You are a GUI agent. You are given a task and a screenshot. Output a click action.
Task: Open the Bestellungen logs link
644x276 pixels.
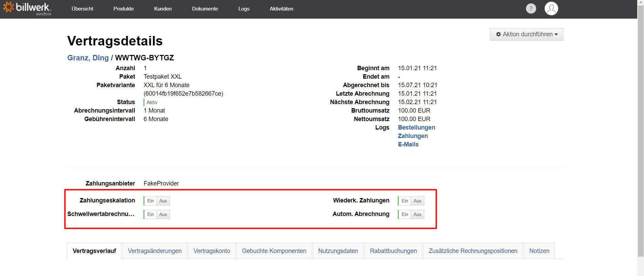pos(416,127)
